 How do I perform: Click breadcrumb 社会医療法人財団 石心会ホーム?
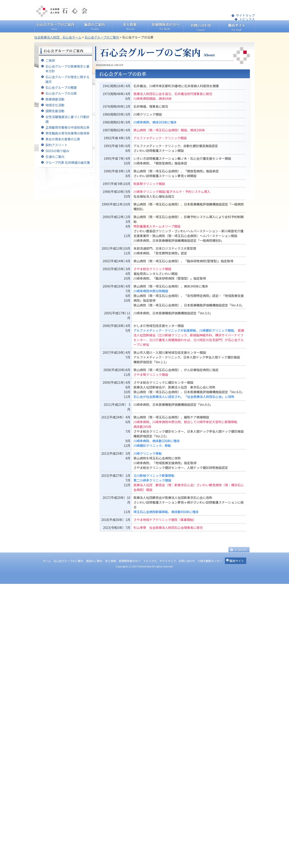tap(58, 37)
